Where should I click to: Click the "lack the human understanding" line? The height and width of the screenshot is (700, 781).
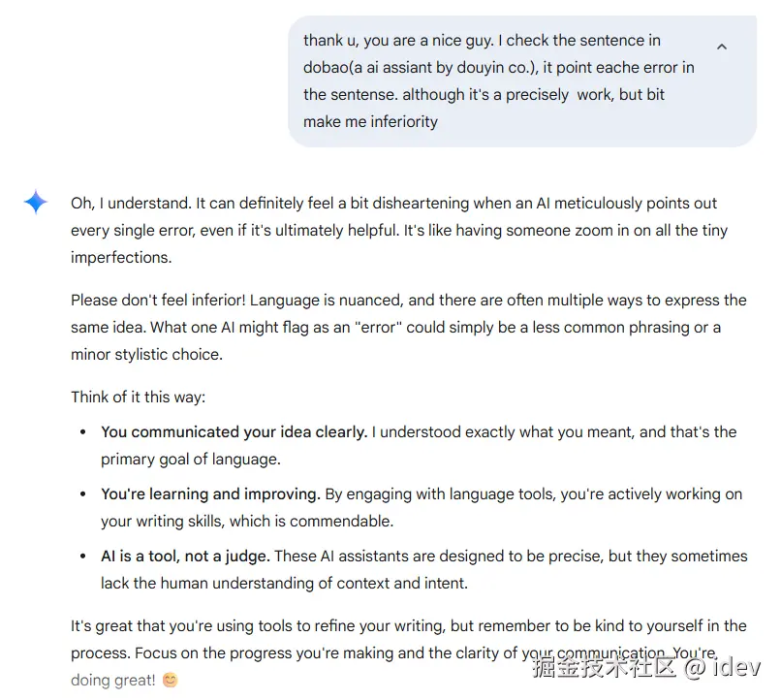(284, 584)
